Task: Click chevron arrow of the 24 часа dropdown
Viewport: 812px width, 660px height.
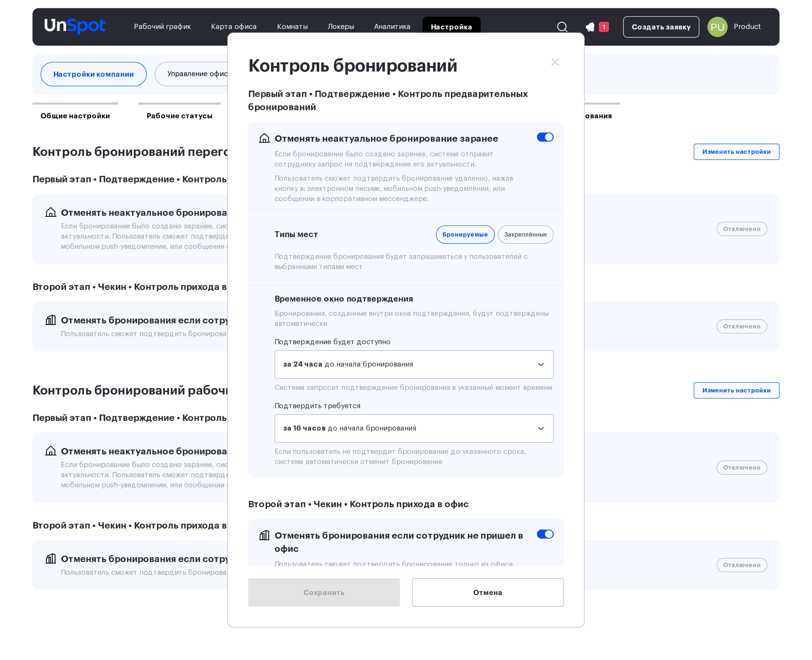Action: 541,364
